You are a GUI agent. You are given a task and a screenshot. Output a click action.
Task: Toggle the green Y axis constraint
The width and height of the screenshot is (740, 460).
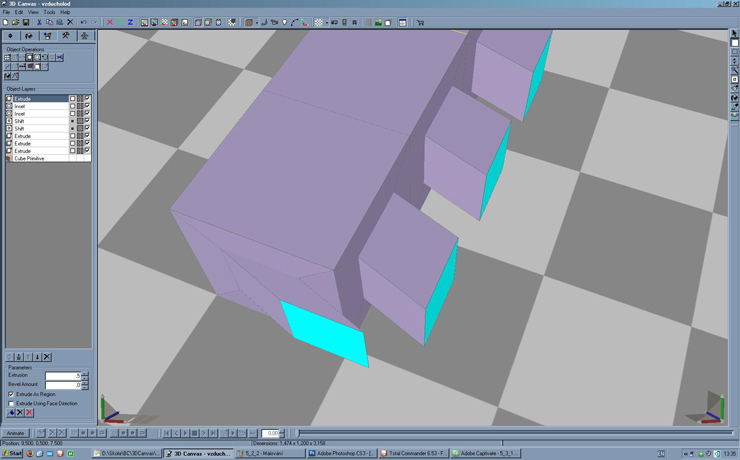click(x=120, y=22)
